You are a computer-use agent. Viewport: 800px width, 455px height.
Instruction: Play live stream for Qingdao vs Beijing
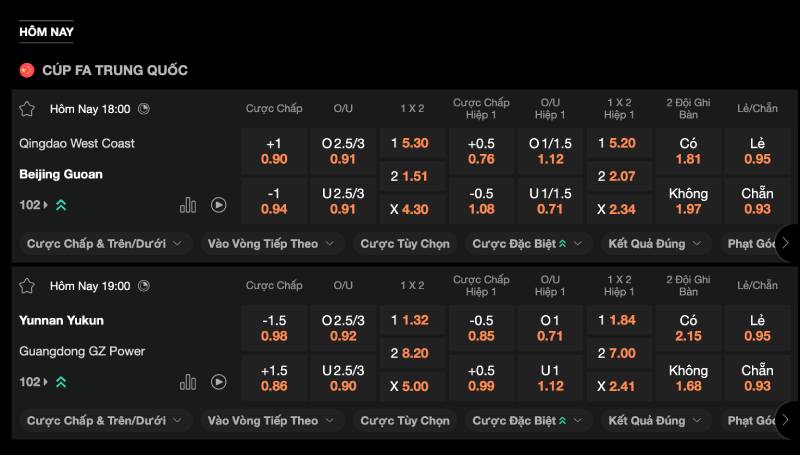tap(218, 205)
